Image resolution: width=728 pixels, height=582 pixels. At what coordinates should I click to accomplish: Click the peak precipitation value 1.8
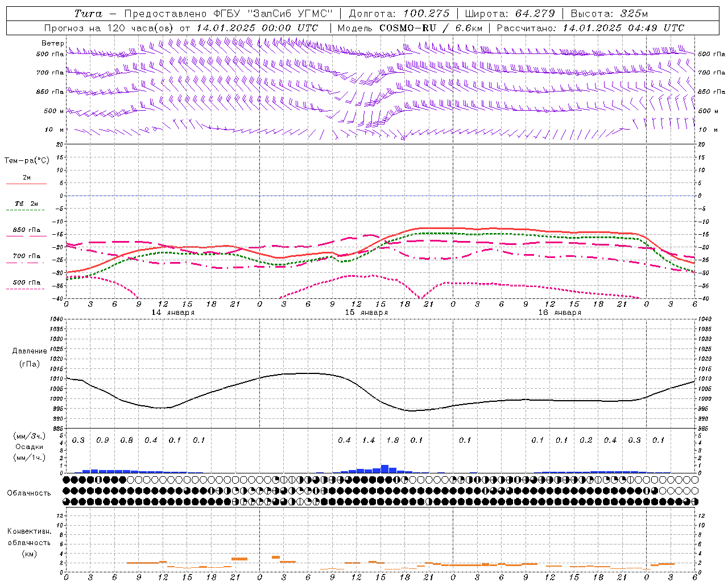[x=392, y=440]
